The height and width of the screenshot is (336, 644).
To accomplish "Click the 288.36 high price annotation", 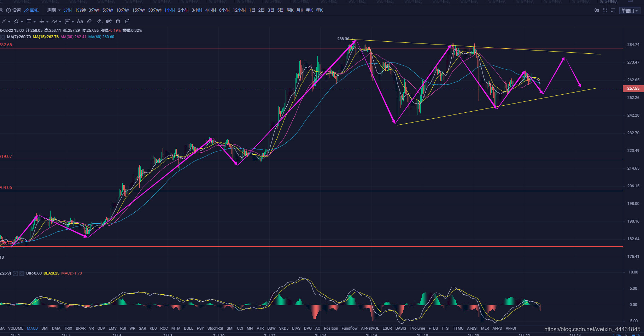I will point(343,39).
